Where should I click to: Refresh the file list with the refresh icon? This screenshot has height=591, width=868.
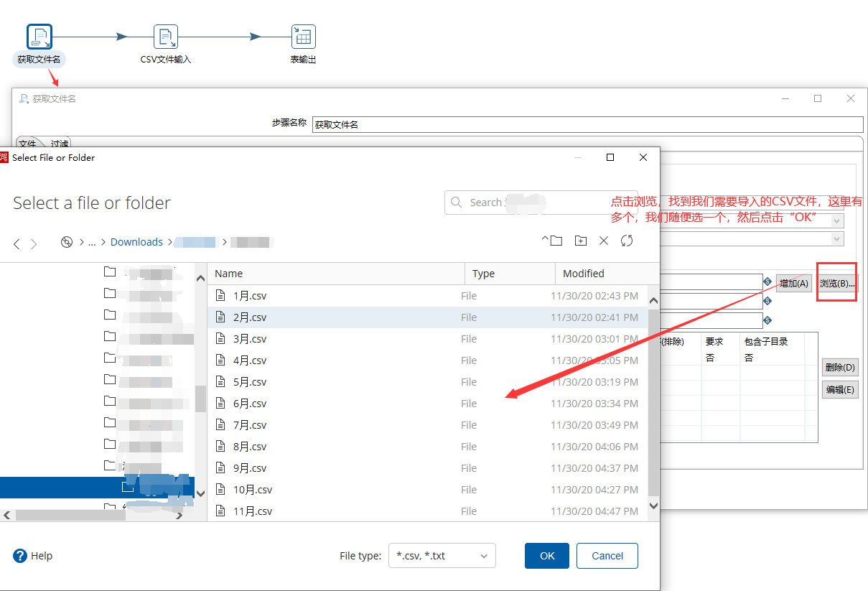tap(626, 241)
